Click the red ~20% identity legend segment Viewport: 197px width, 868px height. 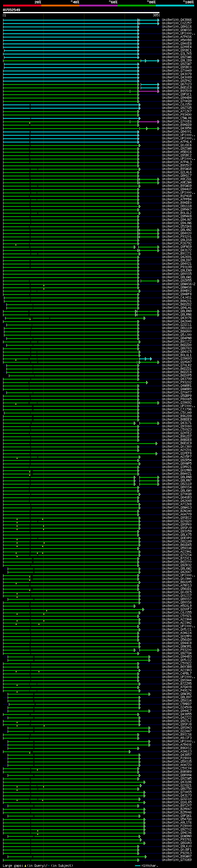(22, 6)
